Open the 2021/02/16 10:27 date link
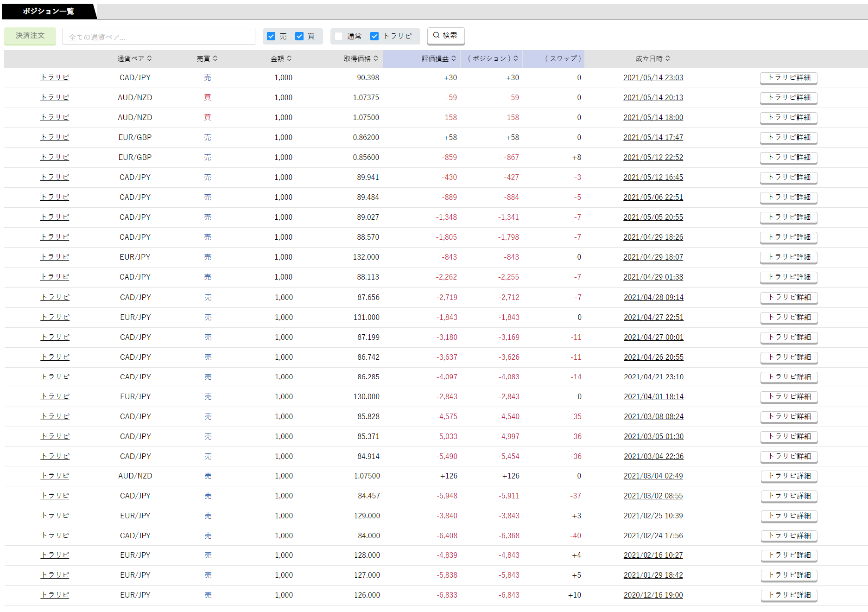 click(x=653, y=555)
